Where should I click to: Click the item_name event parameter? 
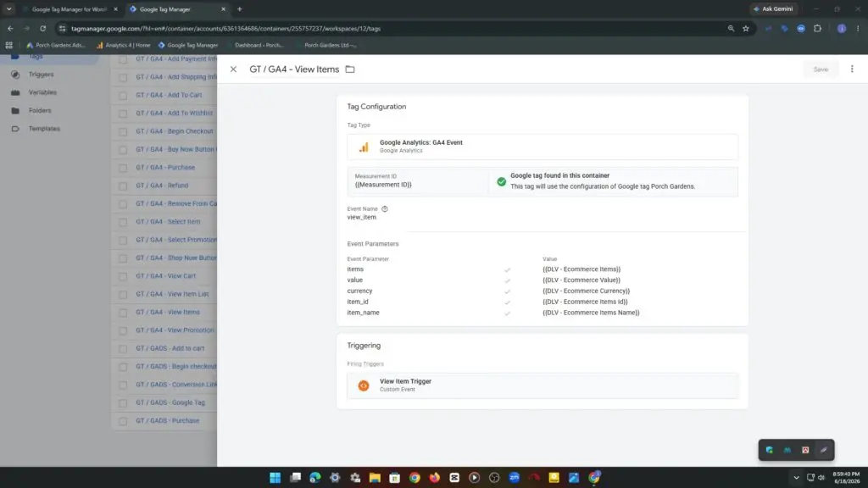[x=363, y=313]
